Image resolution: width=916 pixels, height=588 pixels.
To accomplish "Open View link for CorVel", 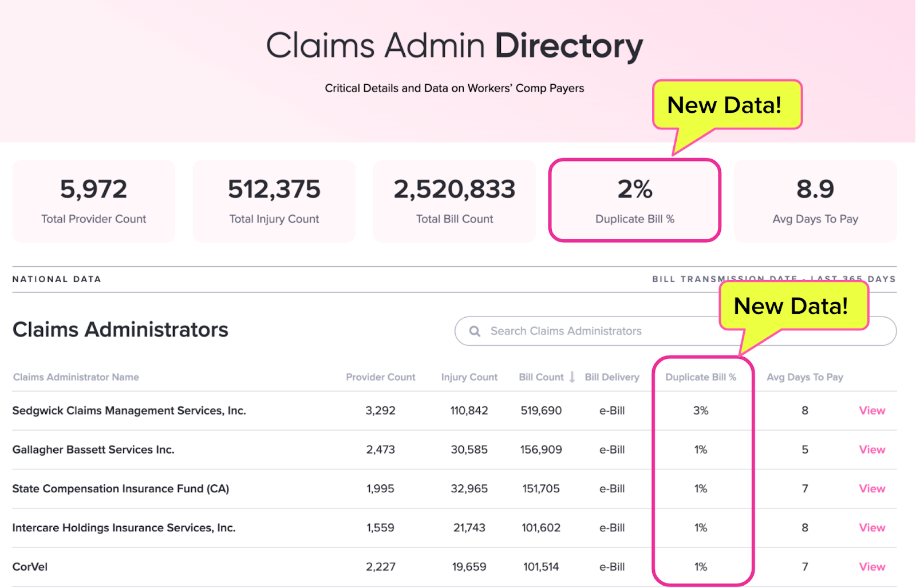I will coord(871,566).
